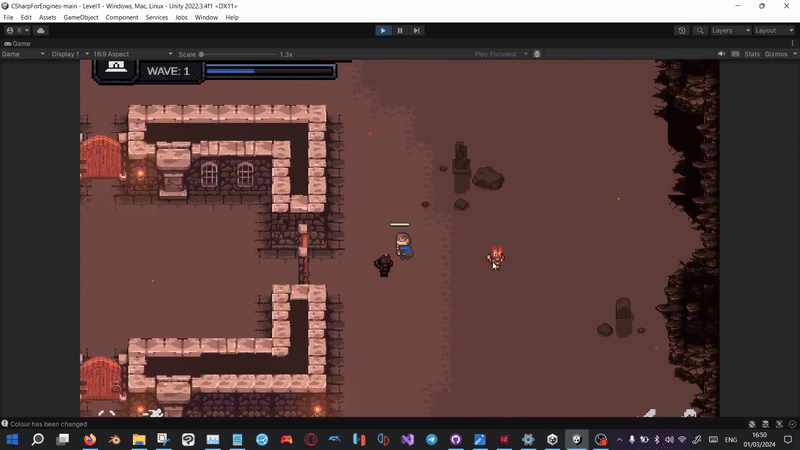Open the Component menu

[122, 17]
